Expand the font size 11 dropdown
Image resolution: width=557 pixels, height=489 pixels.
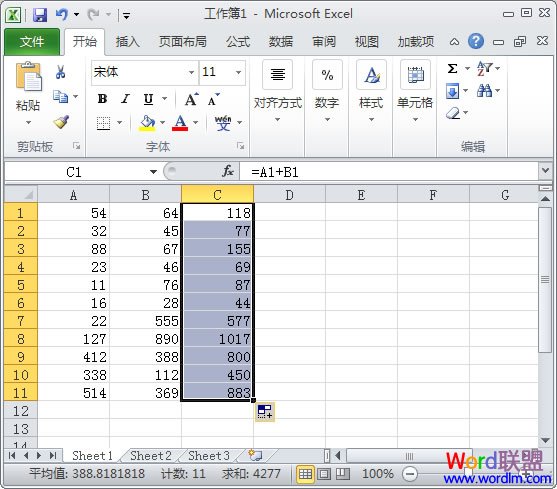point(238,72)
